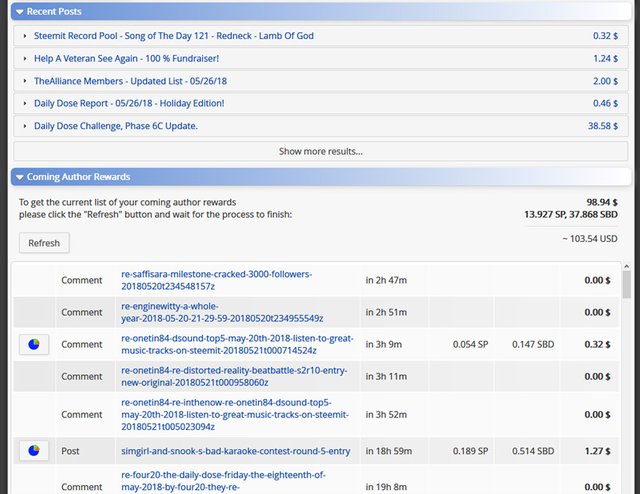Open pie chart icon for dsound-top5 comment
Image resolution: width=640 pixels, height=494 pixels.
pos(34,345)
